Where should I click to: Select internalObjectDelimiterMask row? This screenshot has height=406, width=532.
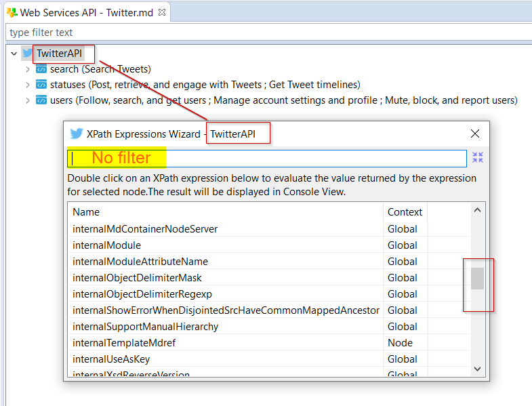click(x=269, y=278)
